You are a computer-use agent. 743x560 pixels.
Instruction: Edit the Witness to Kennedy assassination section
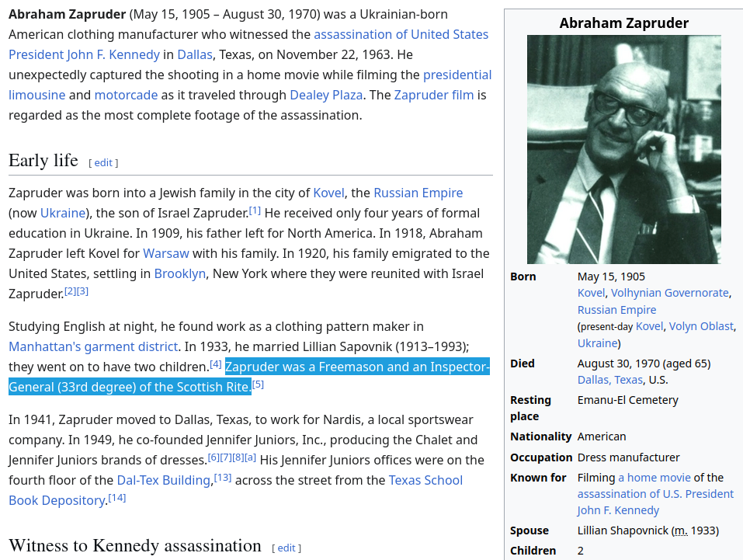(286, 548)
